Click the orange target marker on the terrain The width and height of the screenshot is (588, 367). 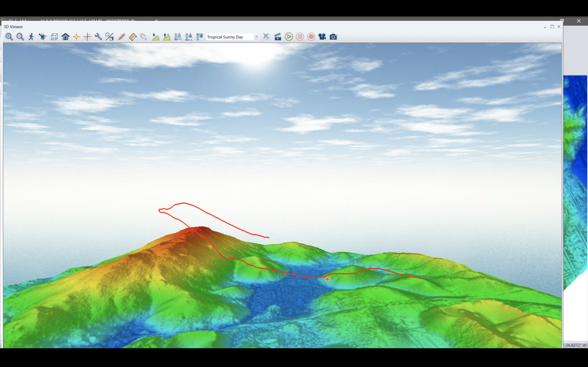(x=328, y=279)
